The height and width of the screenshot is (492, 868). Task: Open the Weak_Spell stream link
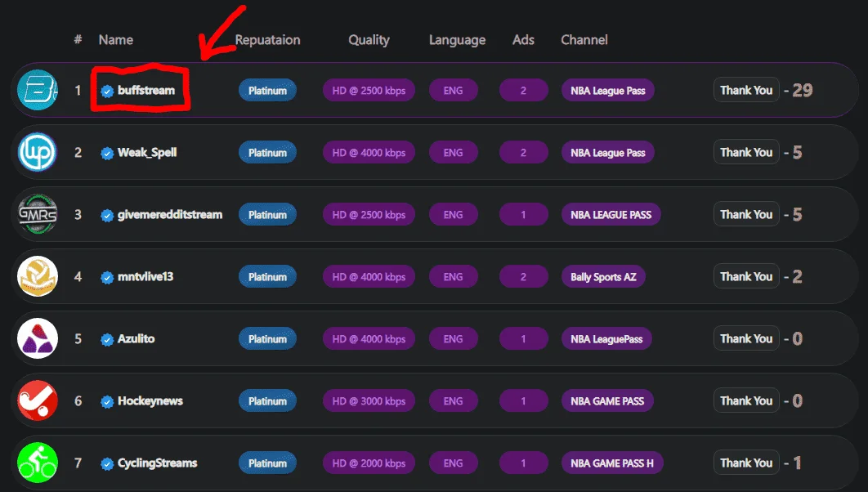147,153
